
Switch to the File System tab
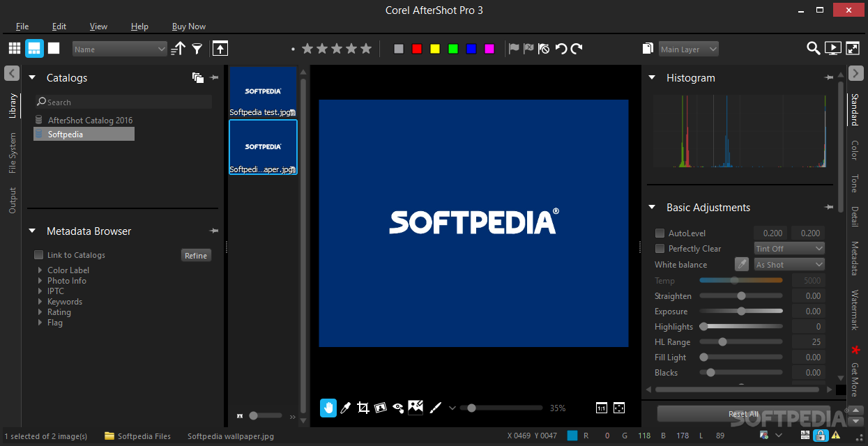click(13, 154)
